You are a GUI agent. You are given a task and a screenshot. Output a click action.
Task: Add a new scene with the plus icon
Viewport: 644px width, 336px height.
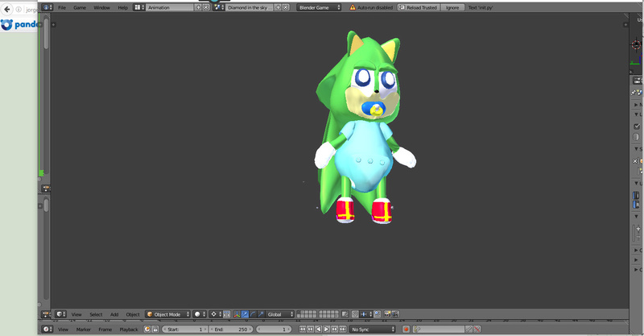(x=278, y=7)
